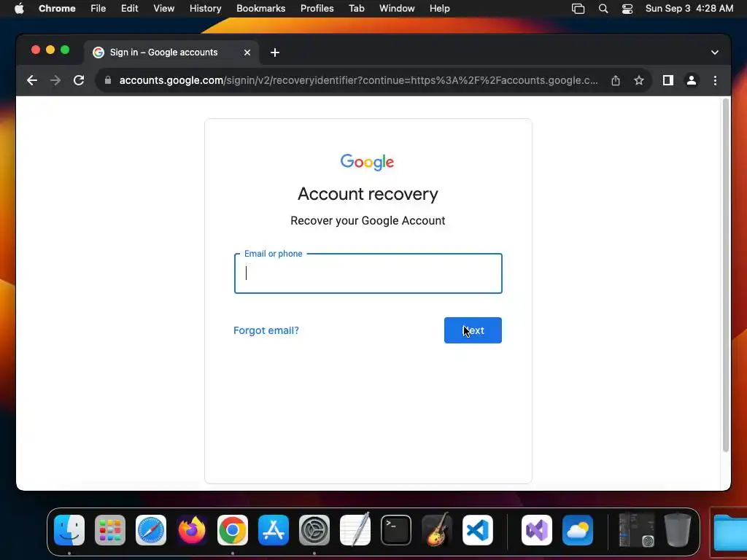Open the Window menu

point(397,9)
